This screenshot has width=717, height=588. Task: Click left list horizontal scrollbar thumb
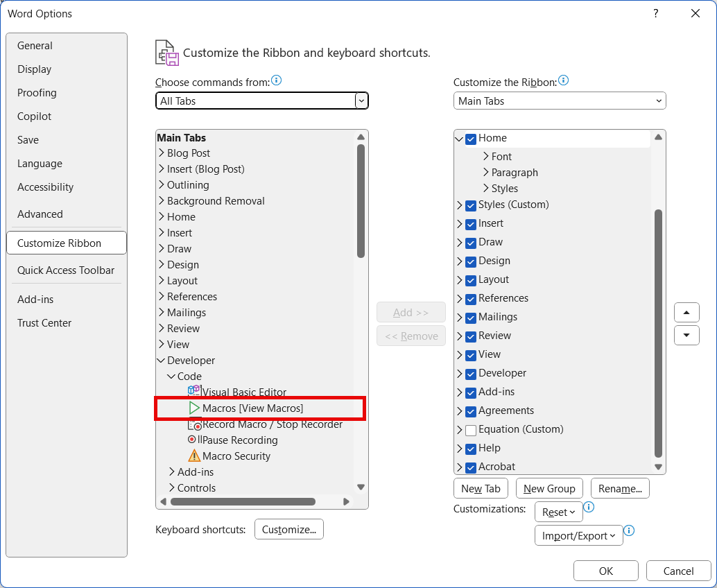pyautogui.click(x=243, y=501)
